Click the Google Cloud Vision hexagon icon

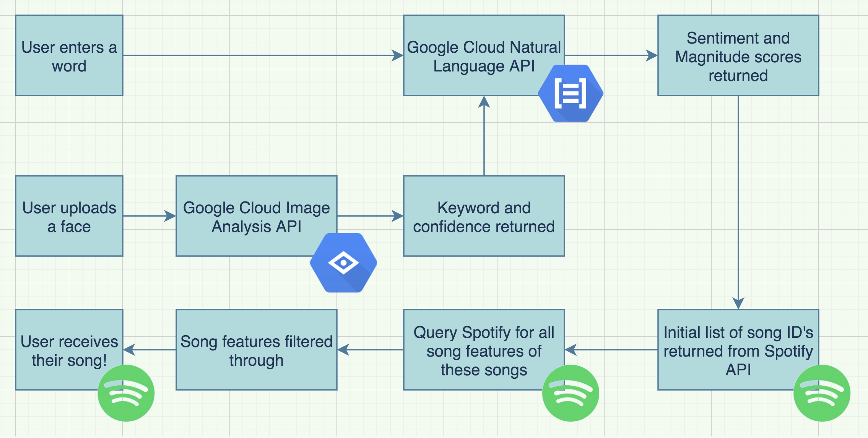(343, 263)
